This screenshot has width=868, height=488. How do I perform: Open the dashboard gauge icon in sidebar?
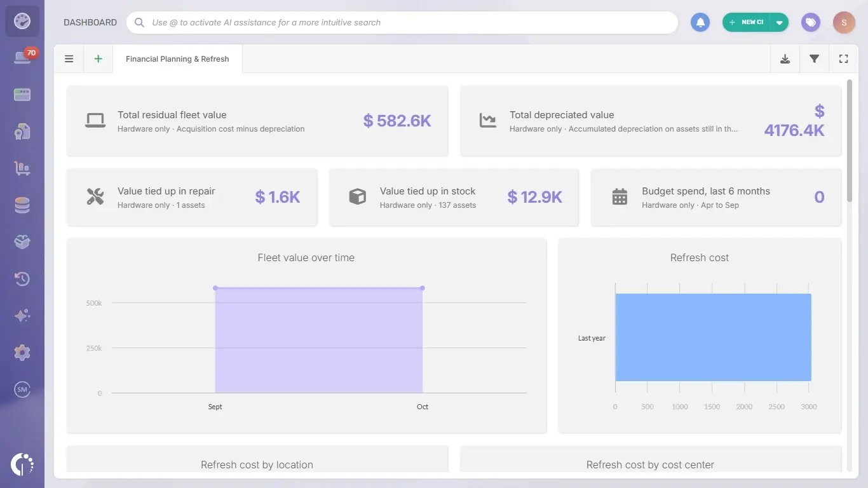22,21
